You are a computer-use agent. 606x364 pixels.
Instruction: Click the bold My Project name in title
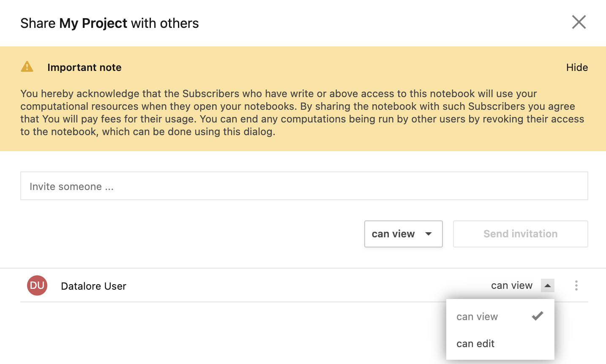(x=93, y=23)
